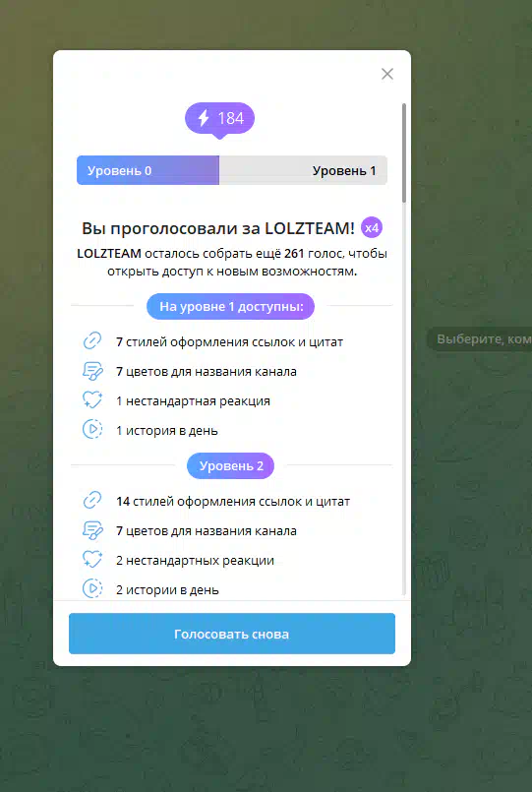Click the Выберите chat placeholder in background
This screenshot has height=792, width=532.
click(x=480, y=338)
